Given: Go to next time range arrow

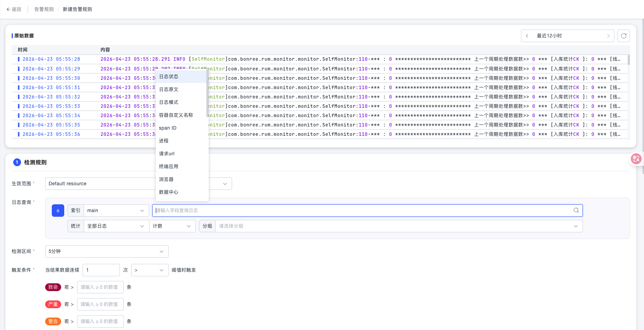Looking at the screenshot, I should tap(608, 36).
